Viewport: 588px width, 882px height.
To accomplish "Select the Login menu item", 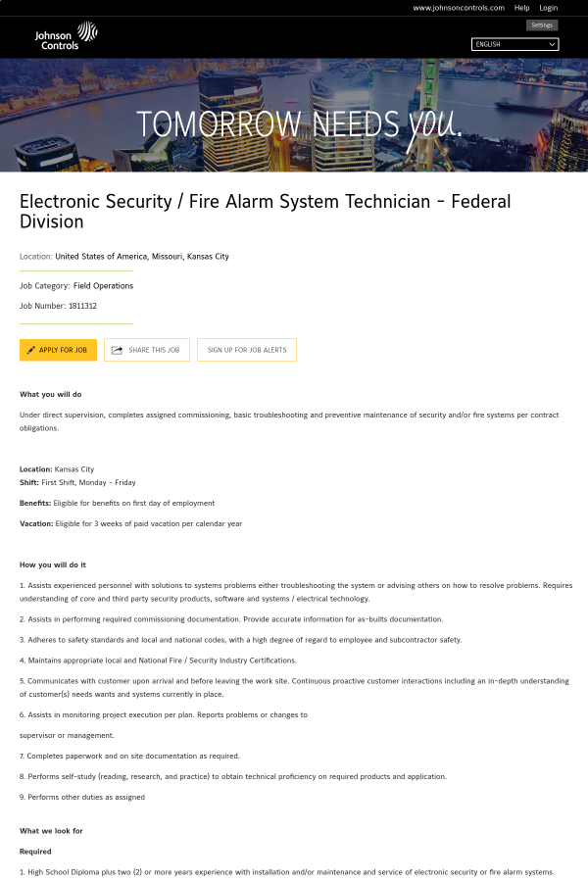I will coord(548,8).
